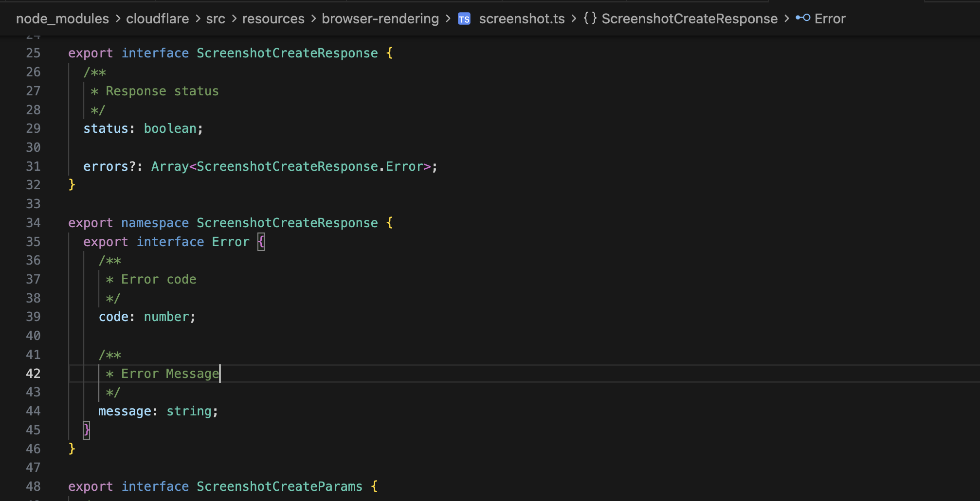Open ScreenshotCreateResponse breadcrumb symbol
The image size is (980, 501).
tap(690, 19)
